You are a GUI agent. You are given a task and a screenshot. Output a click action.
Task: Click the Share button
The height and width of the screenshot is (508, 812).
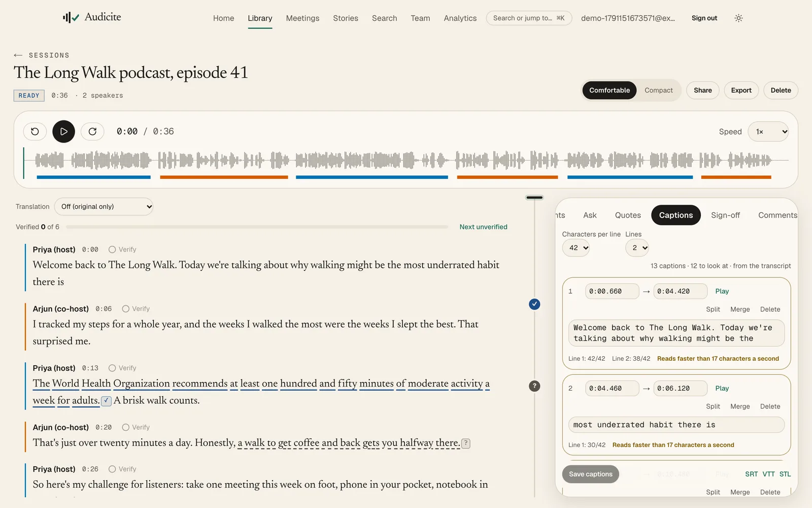pyautogui.click(x=702, y=90)
